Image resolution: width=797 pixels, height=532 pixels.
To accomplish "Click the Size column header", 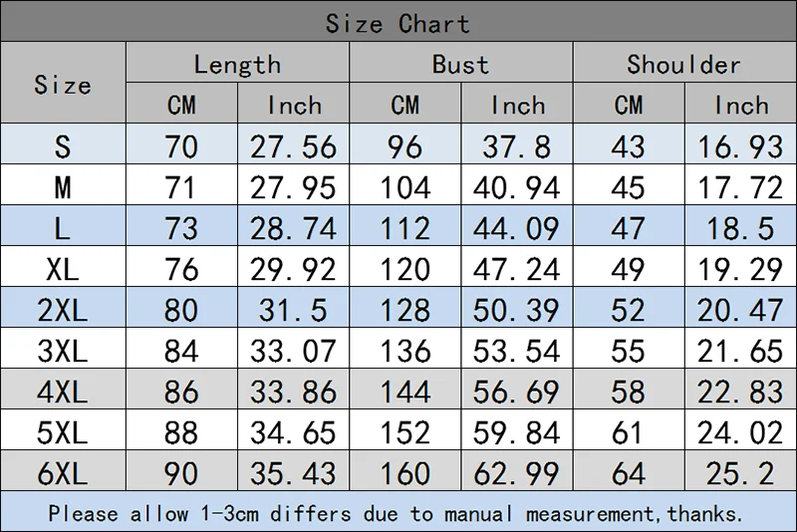I will point(63,85).
